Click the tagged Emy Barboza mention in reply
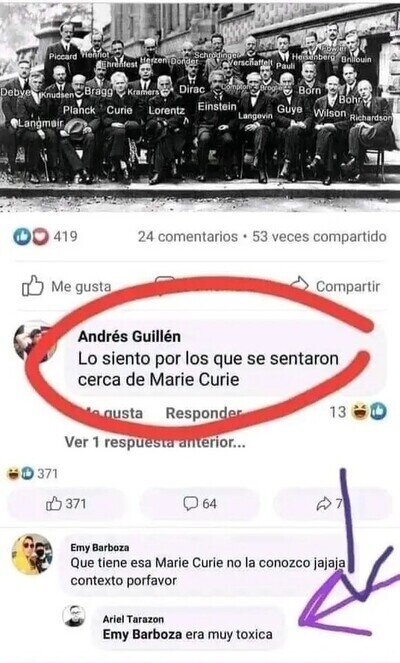The image size is (400, 663). [x=142, y=635]
